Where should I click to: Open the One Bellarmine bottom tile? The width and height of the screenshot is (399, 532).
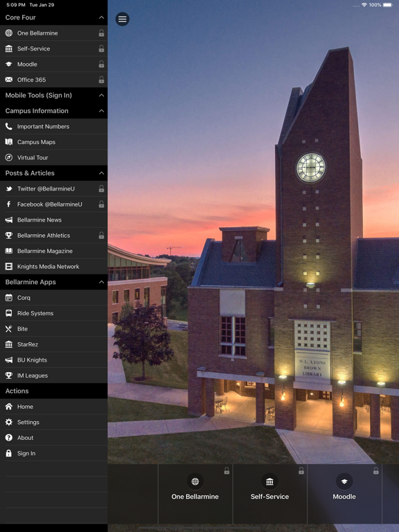pos(195,494)
